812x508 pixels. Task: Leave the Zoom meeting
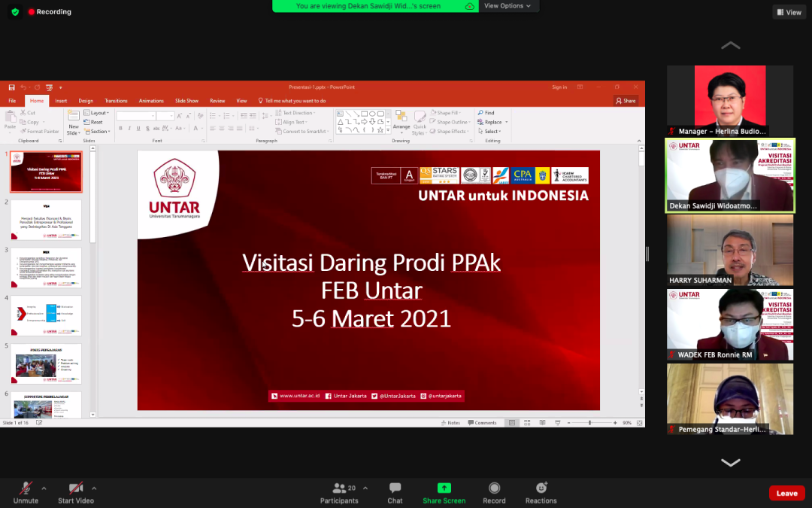click(x=786, y=494)
